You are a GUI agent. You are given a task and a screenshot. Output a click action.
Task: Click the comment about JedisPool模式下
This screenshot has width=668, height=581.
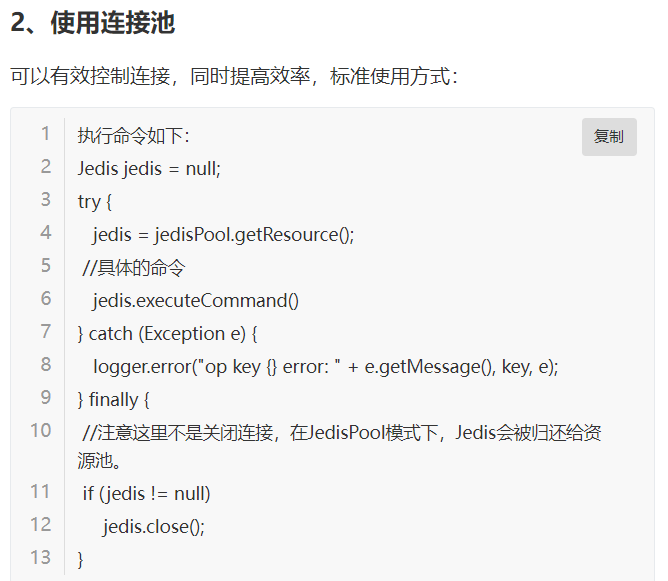[342, 433]
